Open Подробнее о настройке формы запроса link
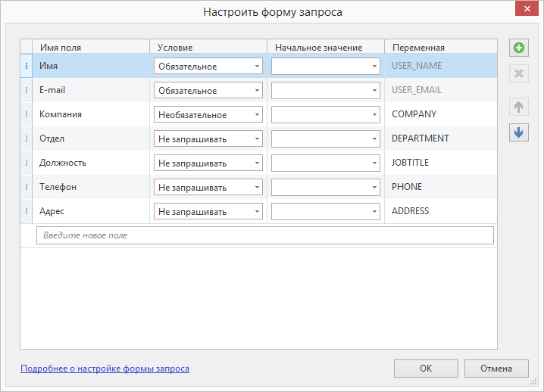 coord(105,369)
